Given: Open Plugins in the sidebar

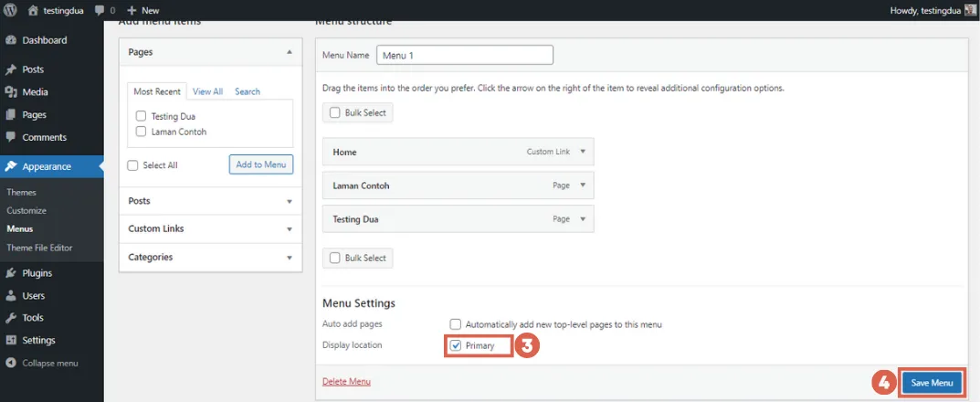Looking at the screenshot, I should point(37,272).
